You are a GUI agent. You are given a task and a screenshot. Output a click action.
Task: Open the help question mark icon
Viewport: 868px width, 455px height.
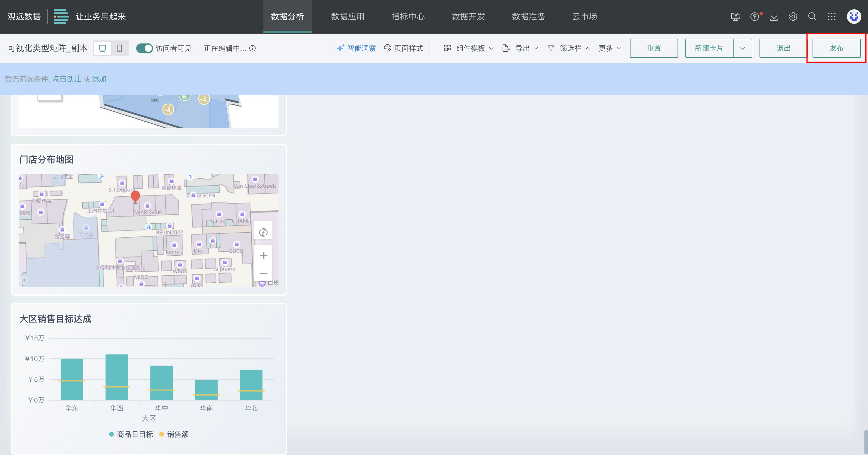[754, 17]
